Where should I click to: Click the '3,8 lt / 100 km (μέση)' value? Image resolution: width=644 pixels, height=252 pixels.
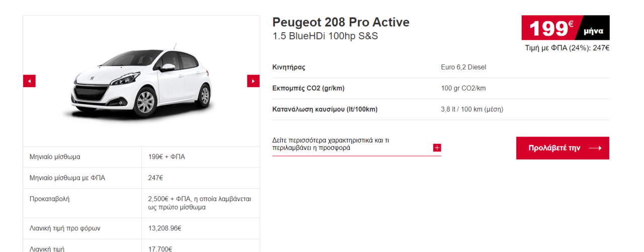[x=472, y=109]
